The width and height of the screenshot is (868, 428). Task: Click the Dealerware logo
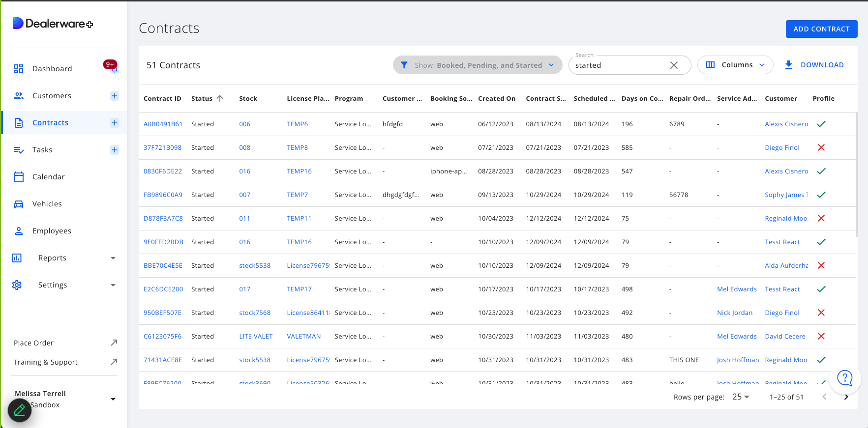pyautogui.click(x=53, y=23)
